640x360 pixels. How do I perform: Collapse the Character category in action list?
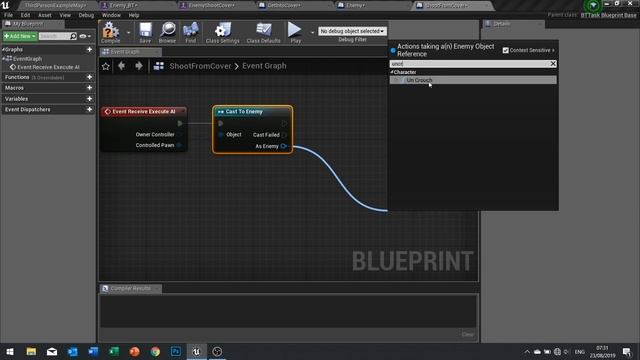tap(392, 72)
